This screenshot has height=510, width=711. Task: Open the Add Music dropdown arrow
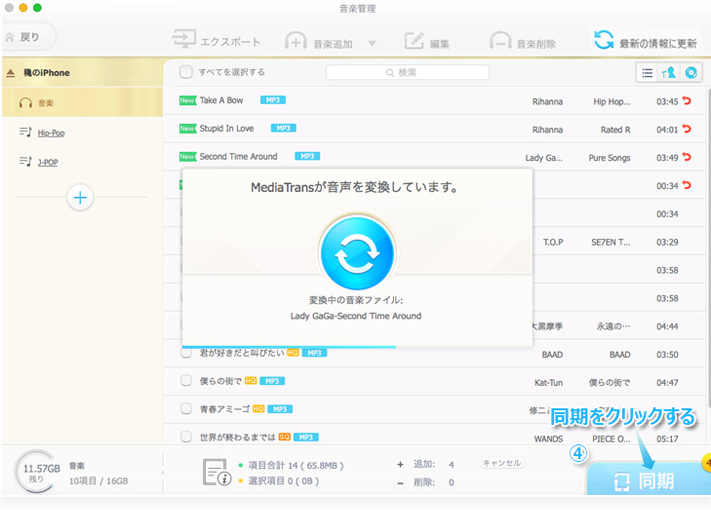(372, 44)
